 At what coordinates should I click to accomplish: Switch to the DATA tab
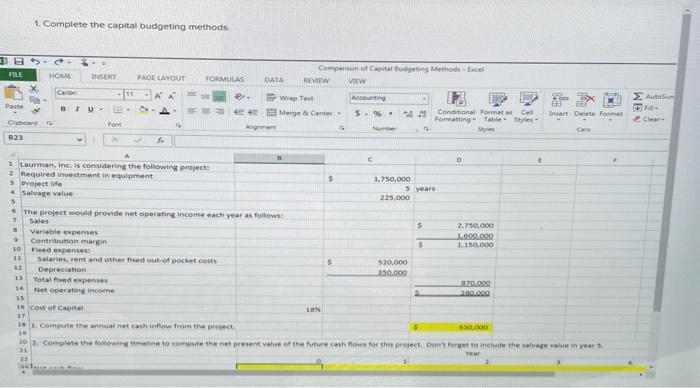coord(274,80)
